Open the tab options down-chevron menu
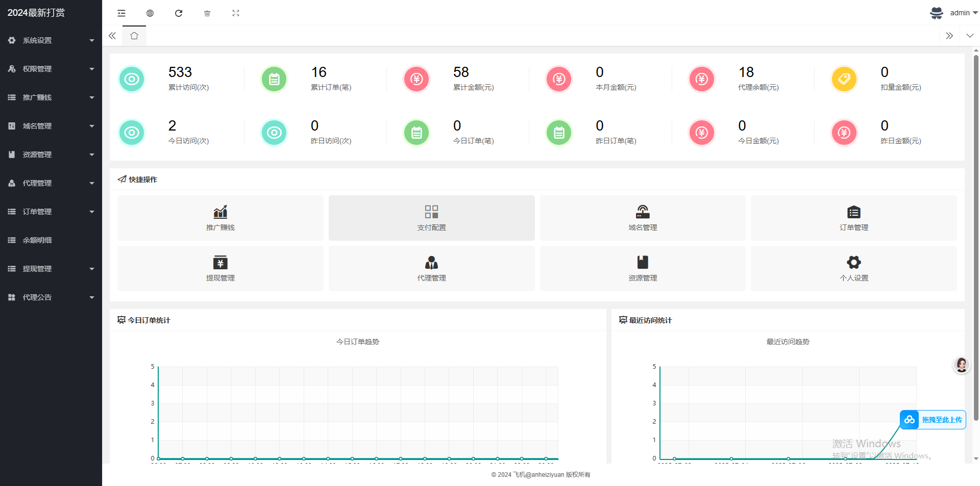 pos(970,36)
